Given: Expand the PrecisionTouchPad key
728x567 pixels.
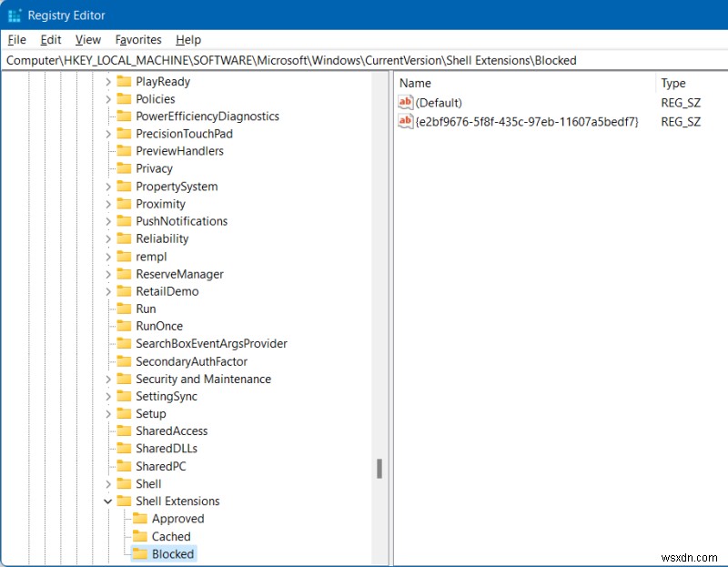Looking at the screenshot, I should click(108, 134).
